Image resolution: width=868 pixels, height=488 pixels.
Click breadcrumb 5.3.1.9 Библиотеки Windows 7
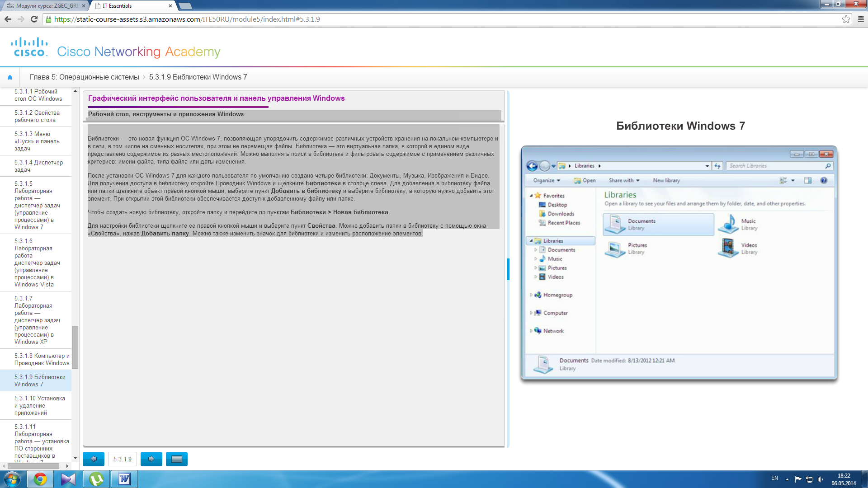tap(198, 77)
